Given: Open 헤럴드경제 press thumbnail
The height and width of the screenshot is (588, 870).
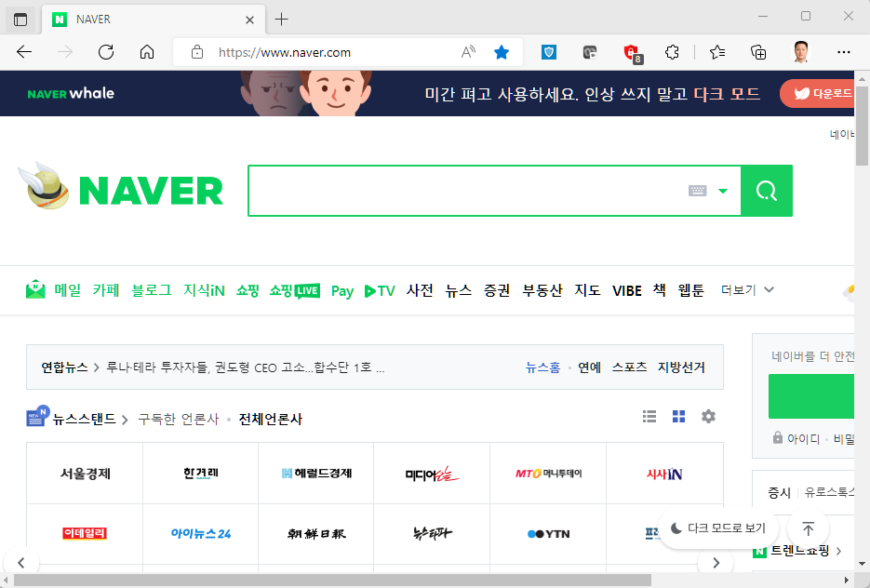Looking at the screenshot, I should 316,474.
